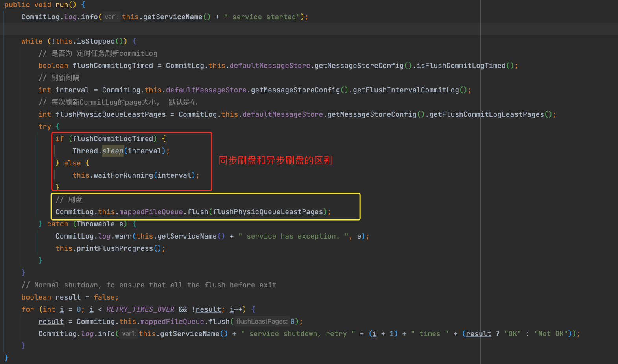Click Throwable in the catch clause
Screen dimensions: 618x364
pos(96,224)
